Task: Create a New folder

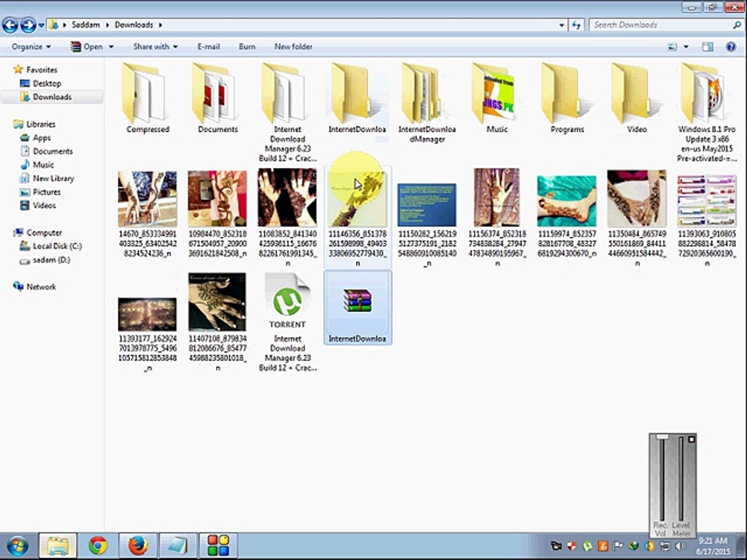Action: point(293,47)
